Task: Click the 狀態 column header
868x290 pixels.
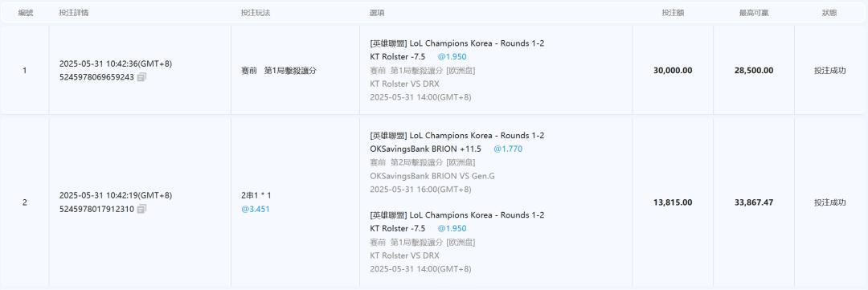Action: (x=829, y=13)
